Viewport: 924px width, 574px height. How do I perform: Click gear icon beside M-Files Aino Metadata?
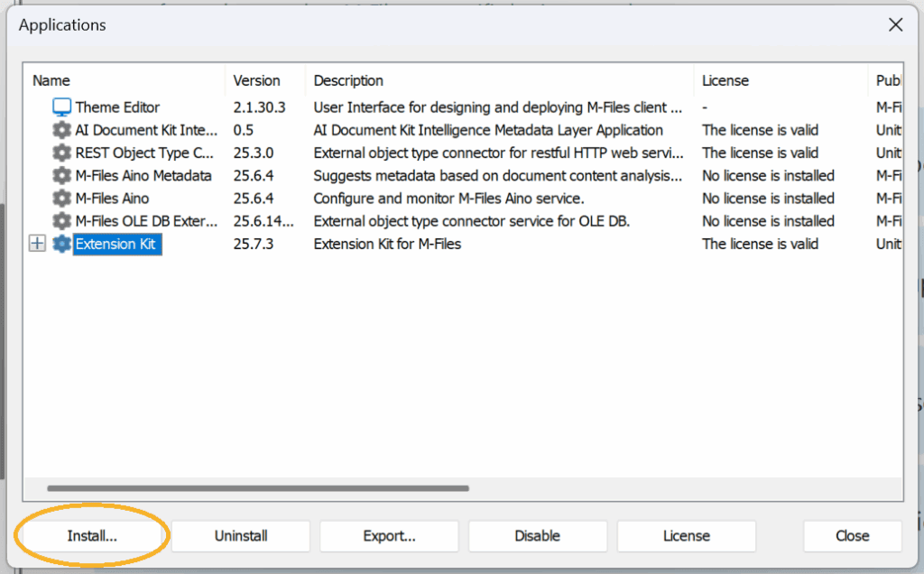(x=61, y=175)
